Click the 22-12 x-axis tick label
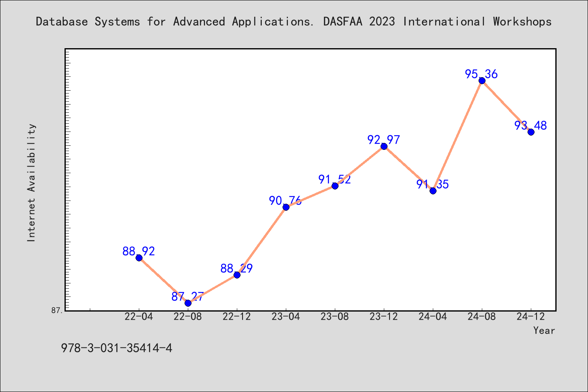Viewport: 588px width, 392px height. click(x=237, y=317)
